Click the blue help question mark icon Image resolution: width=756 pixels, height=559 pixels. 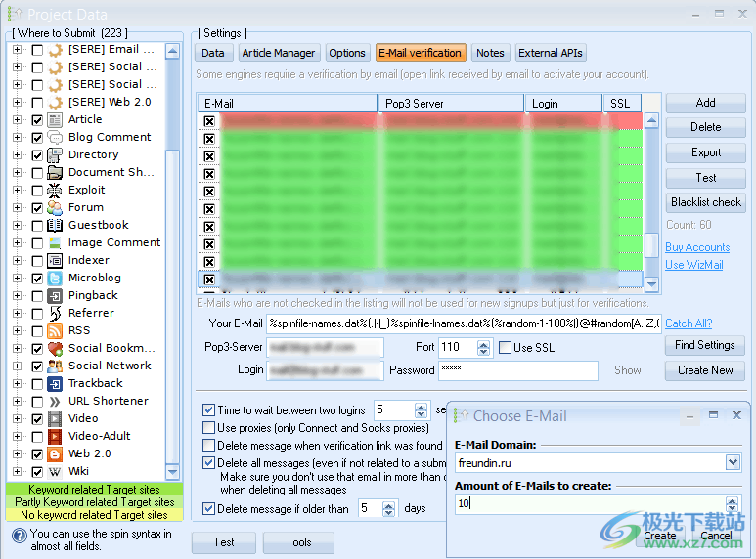[x=20, y=536]
